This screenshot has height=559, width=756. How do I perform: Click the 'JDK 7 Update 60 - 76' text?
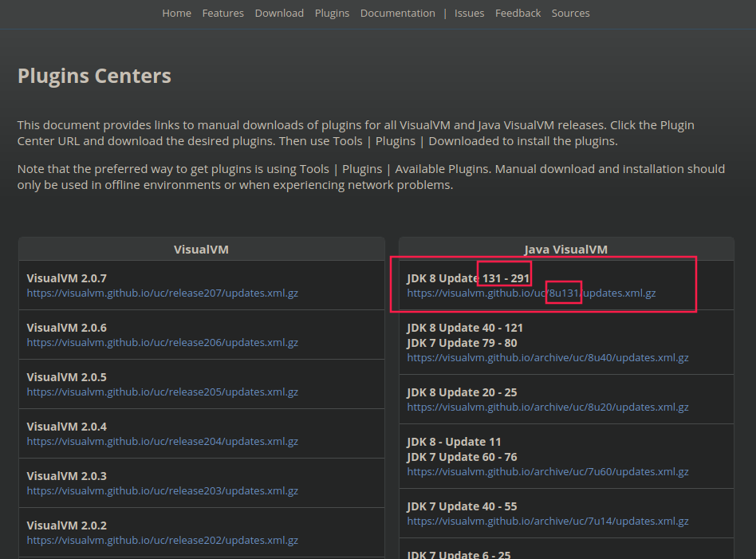(x=462, y=457)
